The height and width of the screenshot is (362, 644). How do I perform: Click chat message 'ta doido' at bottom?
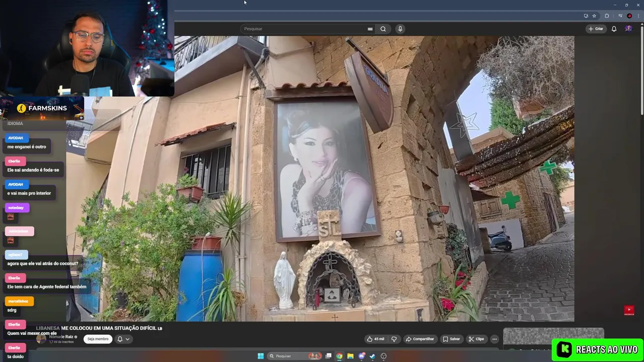15,356
